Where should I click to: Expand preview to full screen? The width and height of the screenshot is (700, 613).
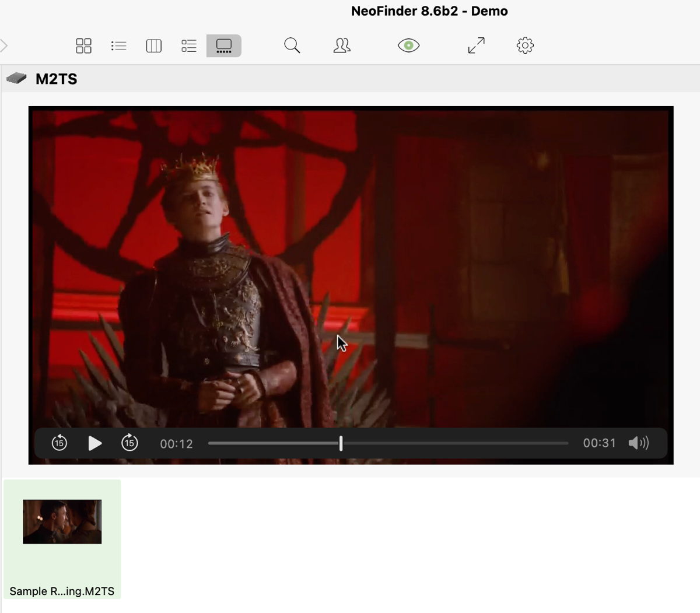[x=477, y=45]
